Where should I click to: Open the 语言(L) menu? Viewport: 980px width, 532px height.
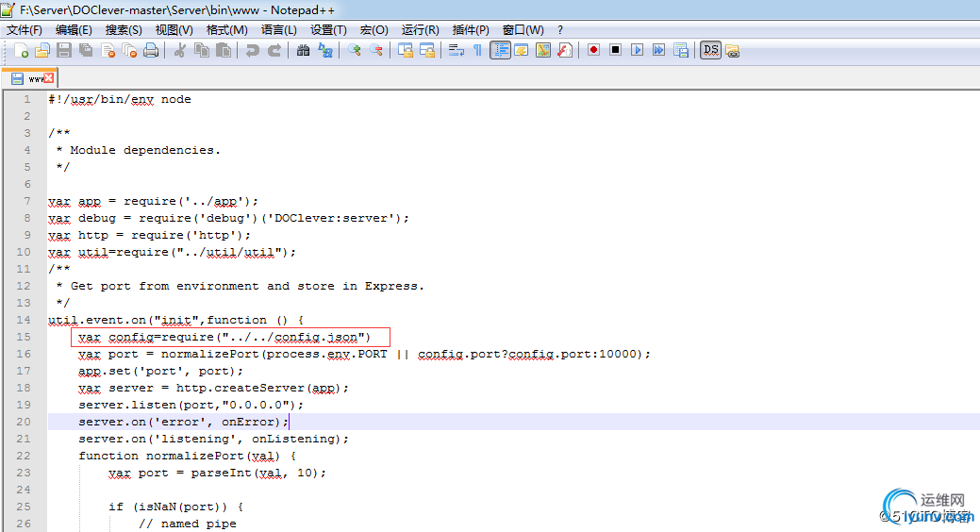pyautogui.click(x=279, y=30)
